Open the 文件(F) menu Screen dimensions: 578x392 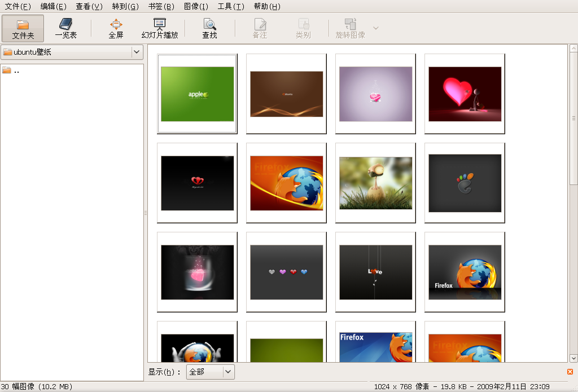tap(17, 6)
